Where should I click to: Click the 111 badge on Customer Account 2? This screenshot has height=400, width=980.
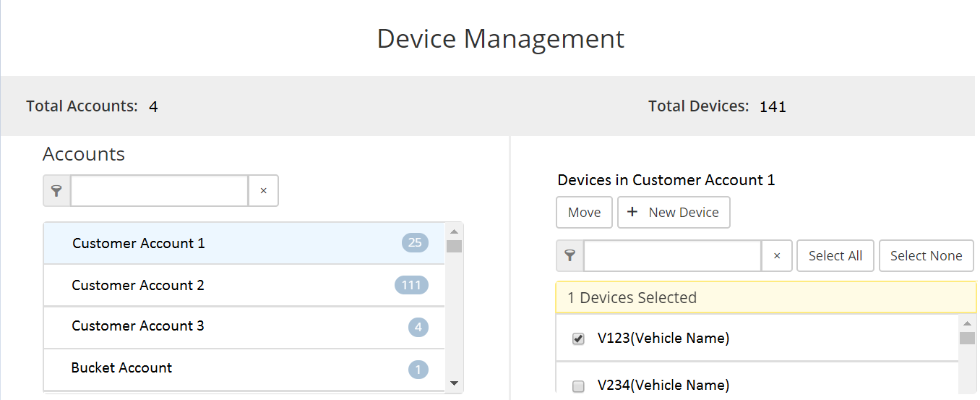point(411,285)
